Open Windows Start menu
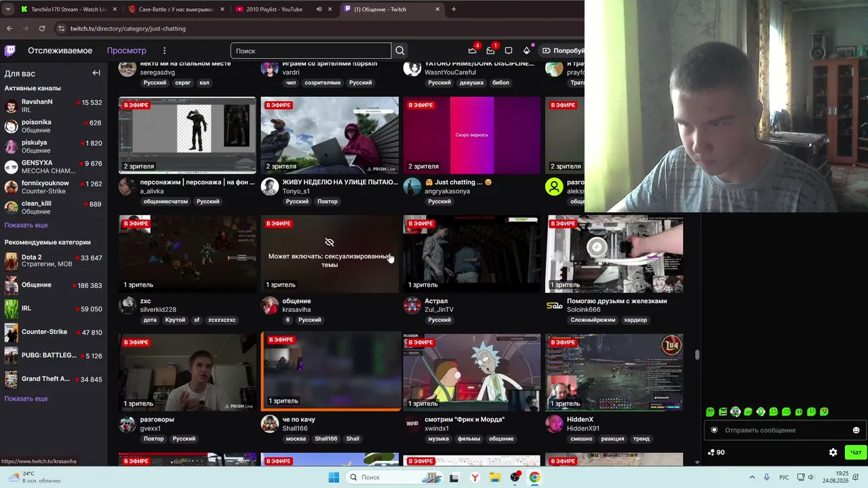Screen dimensions: 868x488 [x=334, y=477]
